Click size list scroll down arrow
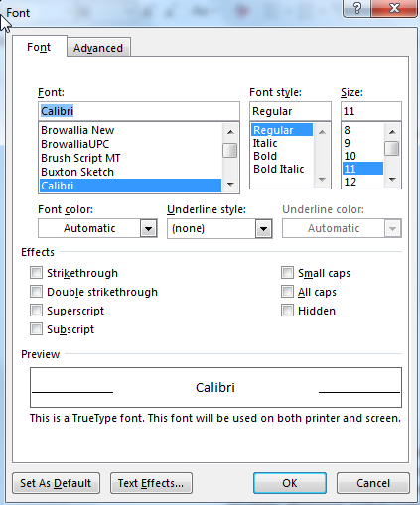Image resolution: width=420 pixels, height=505 pixels. click(x=392, y=180)
